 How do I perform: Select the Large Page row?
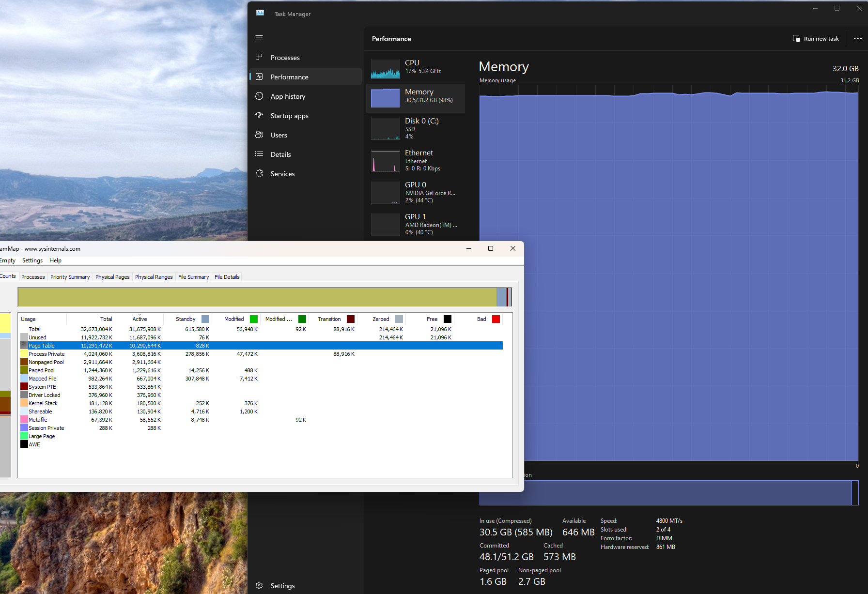click(x=262, y=436)
